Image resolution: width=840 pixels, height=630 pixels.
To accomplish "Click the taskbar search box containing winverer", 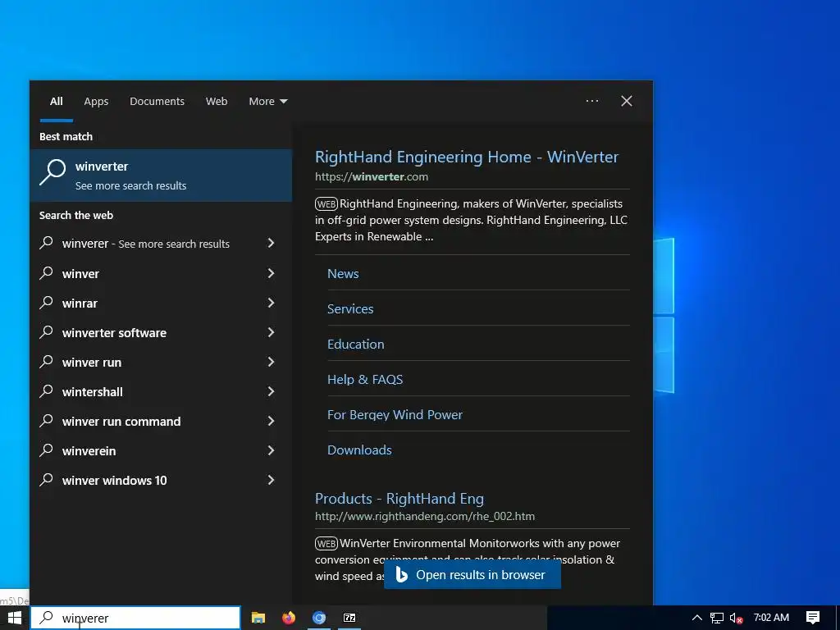I will click(x=135, y=618).
